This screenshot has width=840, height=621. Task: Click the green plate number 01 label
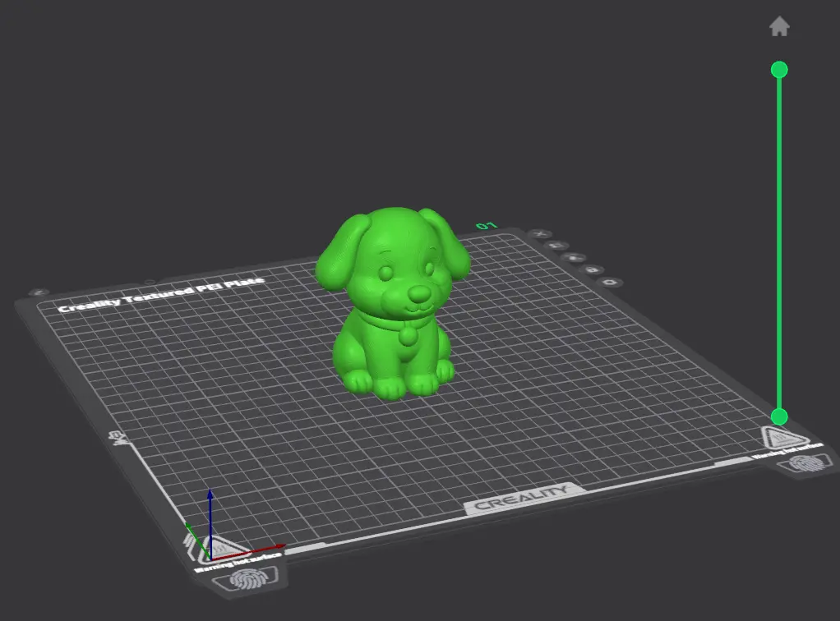point(487,226)
